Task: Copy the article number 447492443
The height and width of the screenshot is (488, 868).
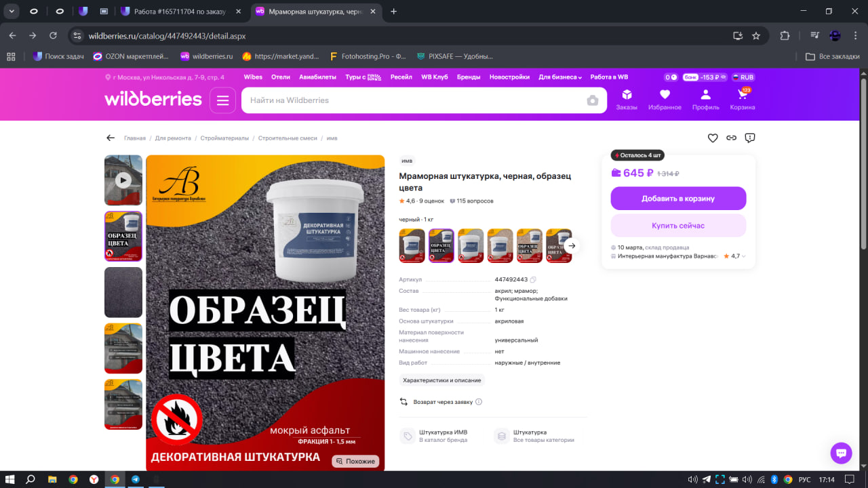Action: tap(533, 279)
